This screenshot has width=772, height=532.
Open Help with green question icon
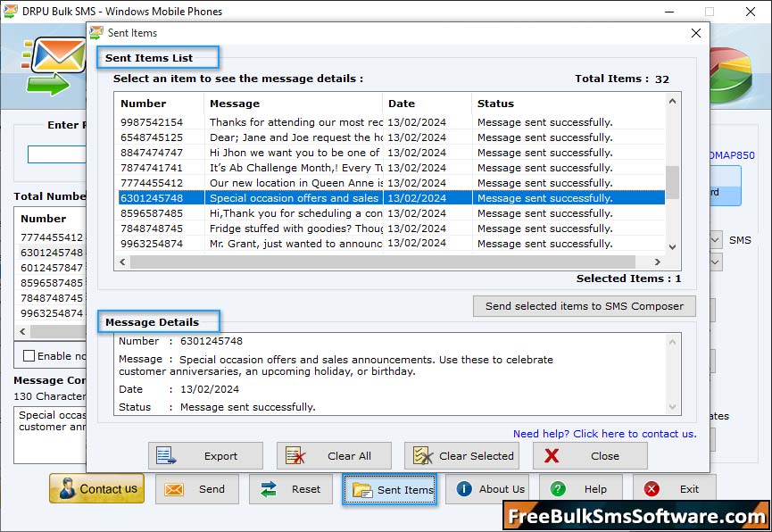[x=581, y=489]
